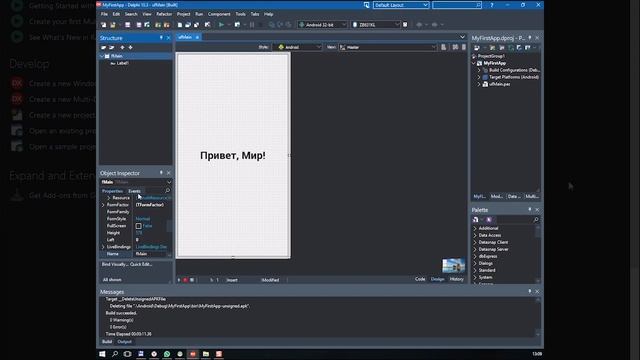Pin the Projects panel
Screen dimensions: 640x360
coord(530,38)
